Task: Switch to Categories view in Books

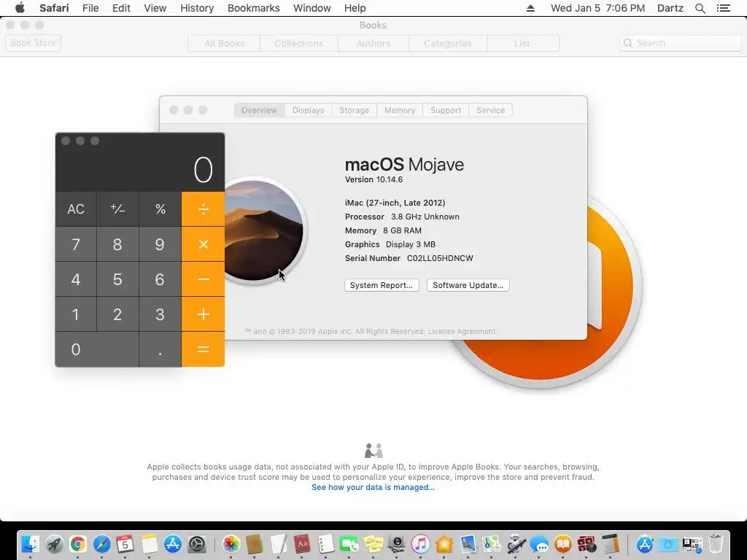Action: (447, 43)
